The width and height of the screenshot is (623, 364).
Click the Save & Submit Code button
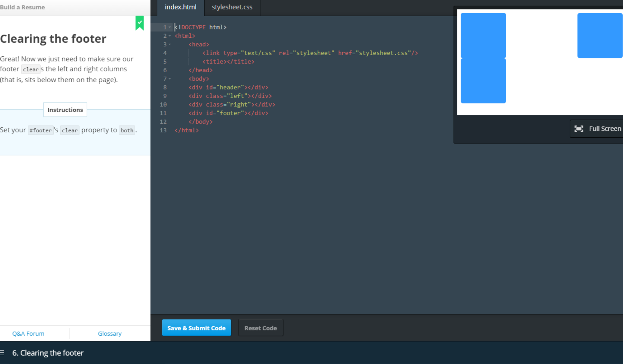(x=196, y=328)
